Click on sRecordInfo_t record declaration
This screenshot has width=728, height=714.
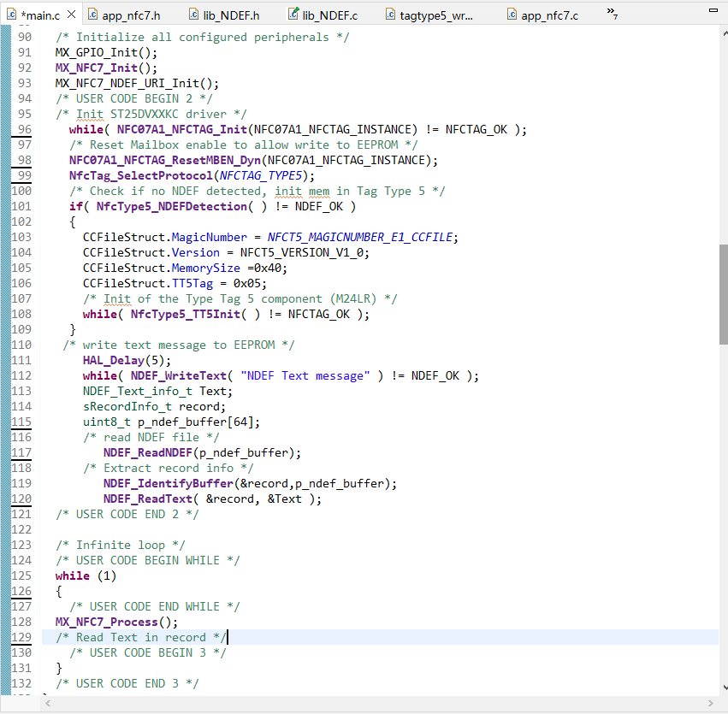154,406
